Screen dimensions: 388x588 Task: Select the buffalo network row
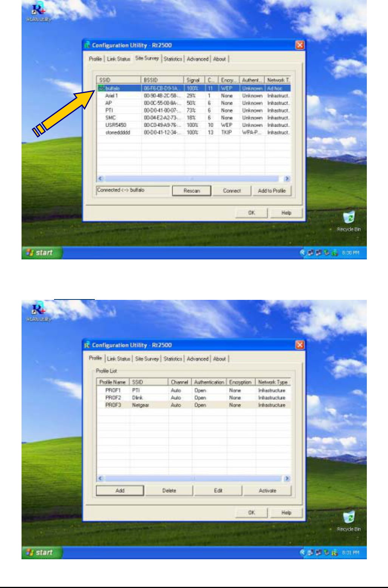194,88
